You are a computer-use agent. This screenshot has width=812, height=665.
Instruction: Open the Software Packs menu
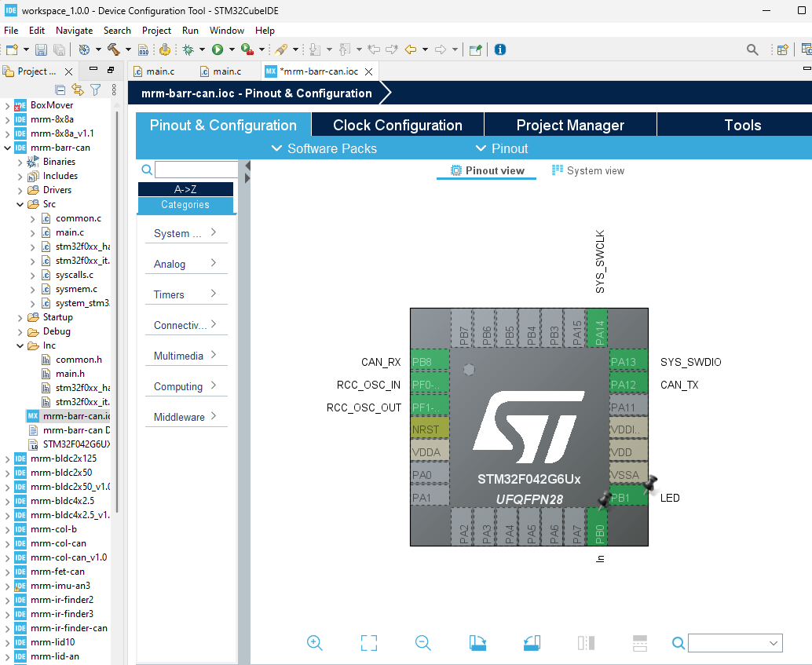pos(324,148)
